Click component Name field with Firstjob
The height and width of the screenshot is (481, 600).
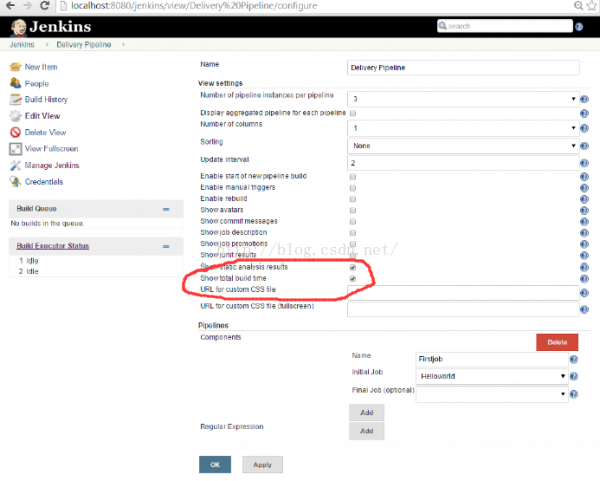(492, 359)
